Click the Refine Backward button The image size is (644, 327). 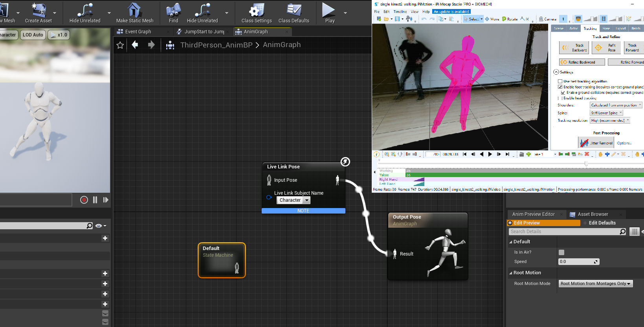[x=582, y=62]
